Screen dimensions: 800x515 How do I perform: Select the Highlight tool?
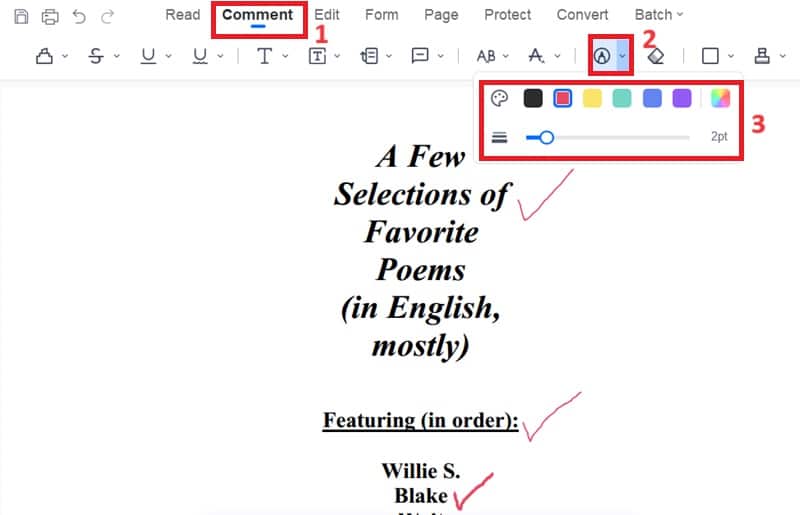(44, 56)
